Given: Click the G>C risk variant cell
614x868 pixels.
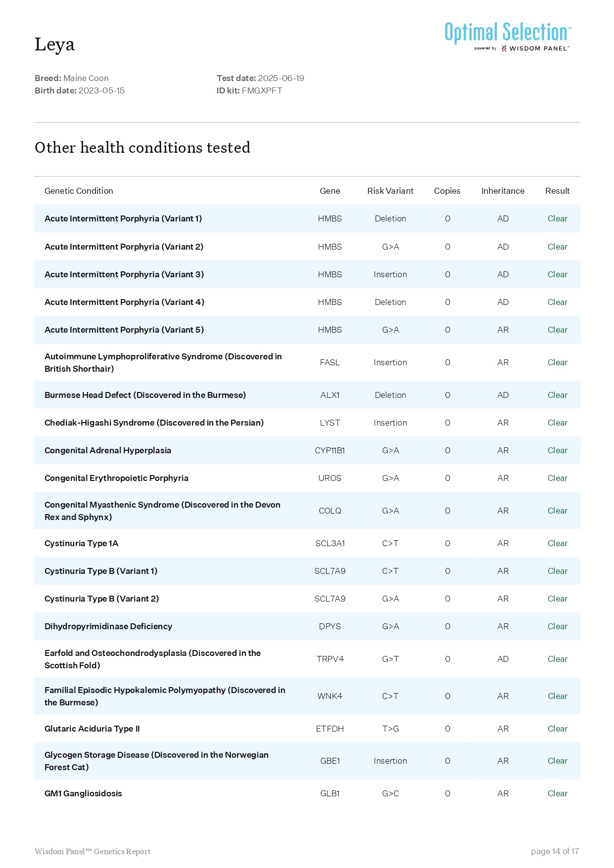Looking at the screenshot, I should (x=390, y=793).
